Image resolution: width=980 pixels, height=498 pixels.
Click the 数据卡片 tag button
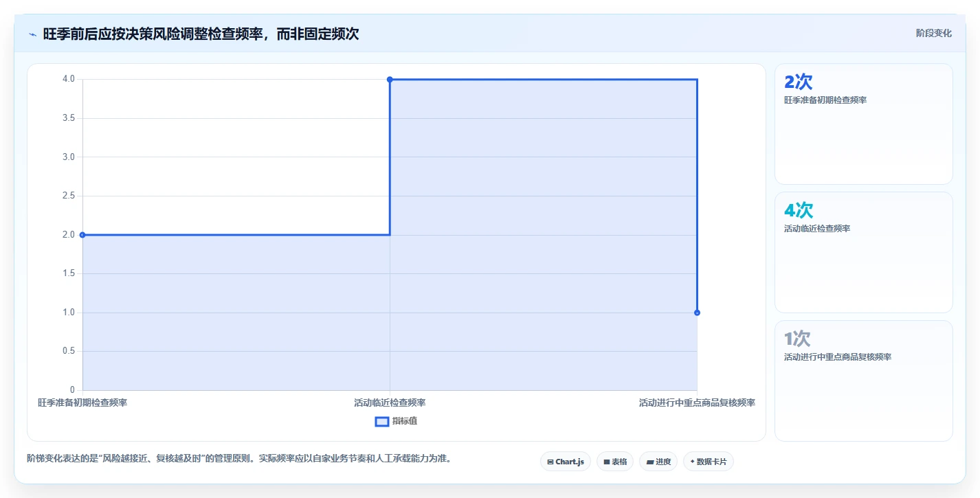[x=709, y=462]
